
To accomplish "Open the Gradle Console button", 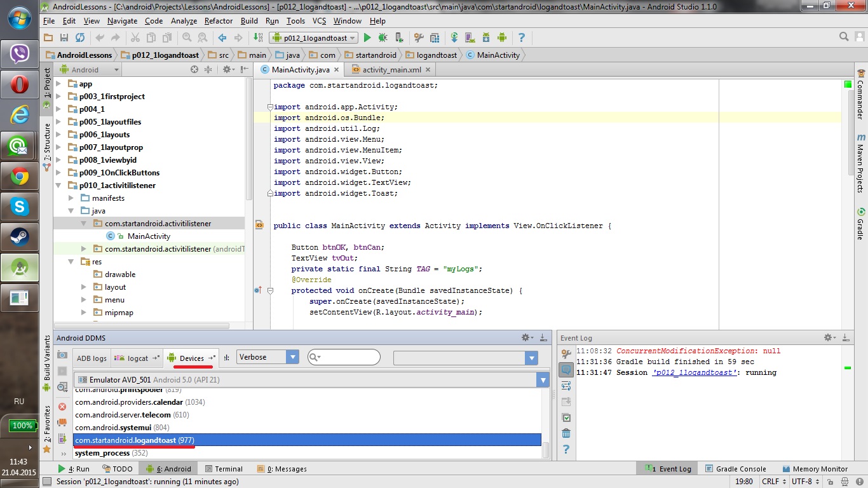I will tap(736, 469).
